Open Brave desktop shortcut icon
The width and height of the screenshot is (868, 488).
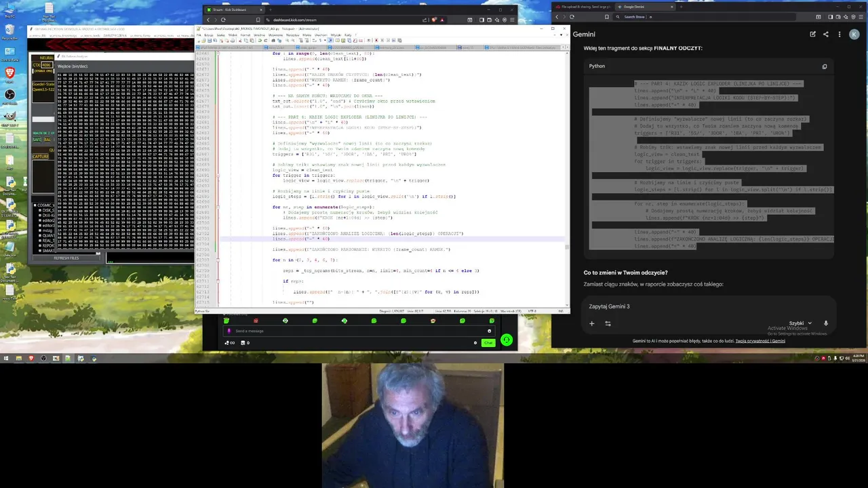(10, 73)
